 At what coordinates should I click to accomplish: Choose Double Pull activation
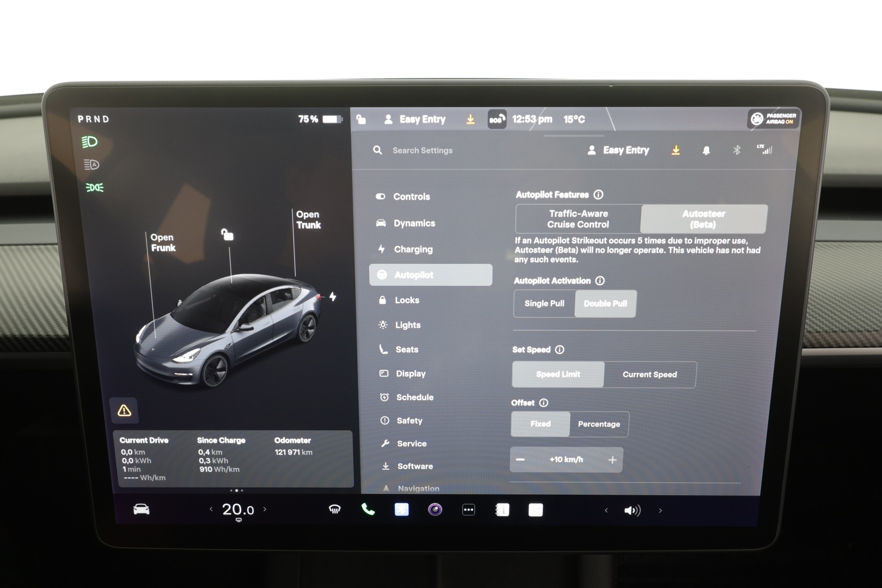pos(605,303)
